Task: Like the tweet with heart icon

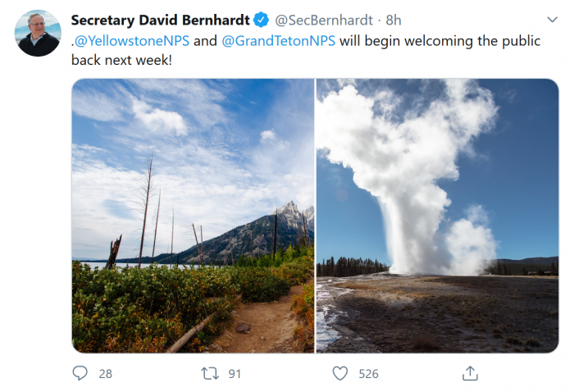Action: 339,373
